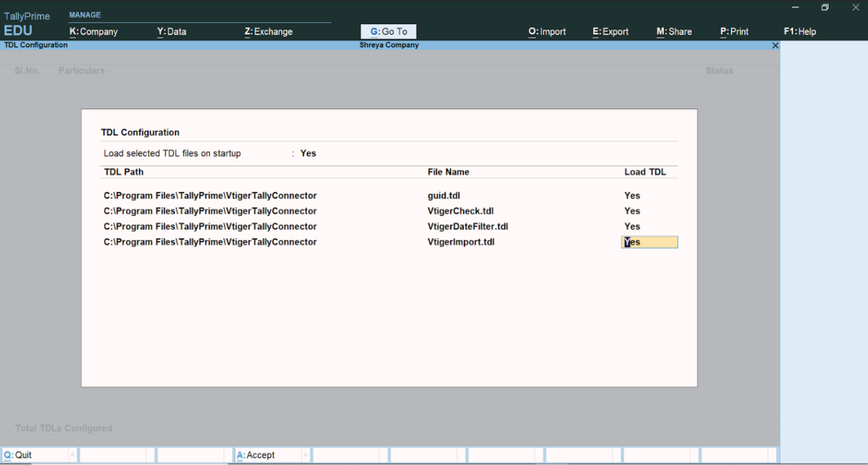Click the TDL Configuration dialog heading
The height and width of the screenshot is (465, 868).
pos(140,132)
